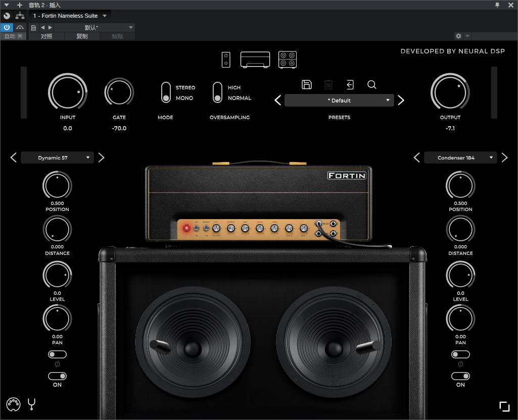Add a new insert with plus icon

coord(20,5)
